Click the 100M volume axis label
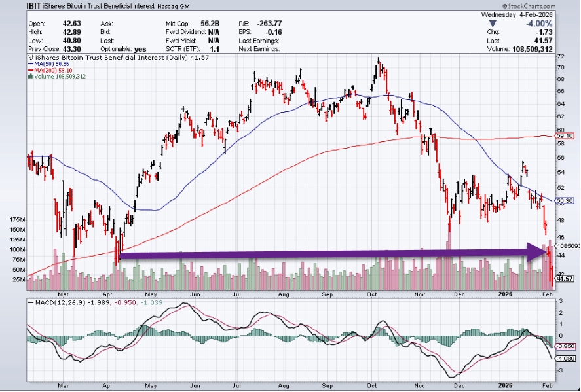The image size is (581, 392). click(x=18, y=250)
